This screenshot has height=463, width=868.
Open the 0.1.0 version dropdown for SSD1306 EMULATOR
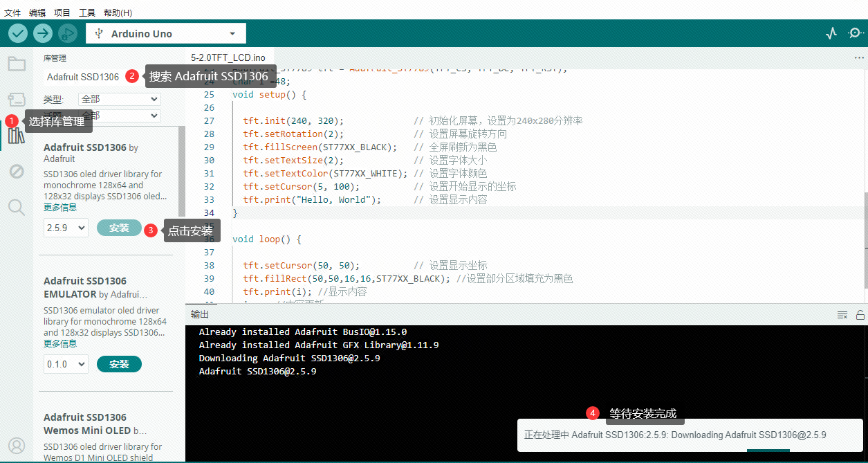[x=66, y=364]
